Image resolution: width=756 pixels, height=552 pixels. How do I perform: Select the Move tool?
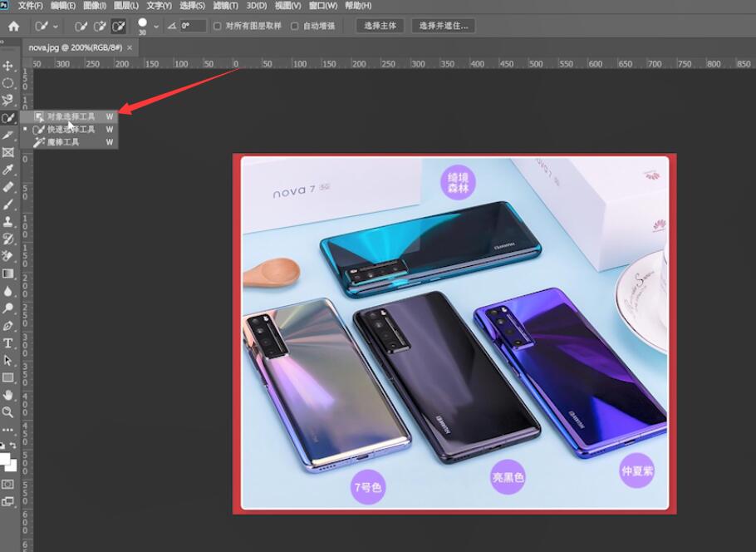(x=7, y=66)
